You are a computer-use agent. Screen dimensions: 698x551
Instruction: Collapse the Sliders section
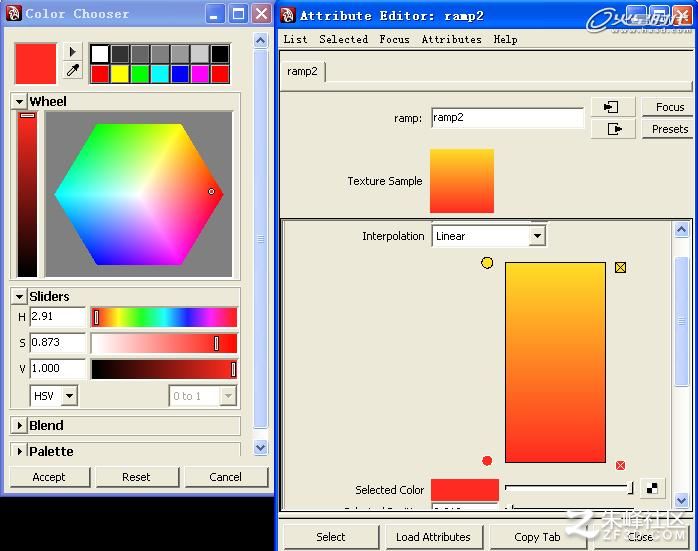coord(19,296)
